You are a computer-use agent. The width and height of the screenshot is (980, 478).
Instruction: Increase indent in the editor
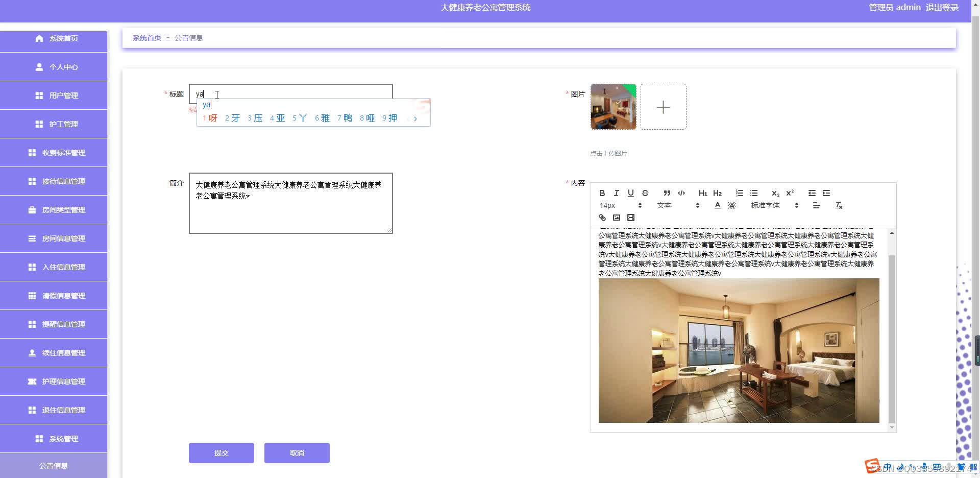coord(826,193)
